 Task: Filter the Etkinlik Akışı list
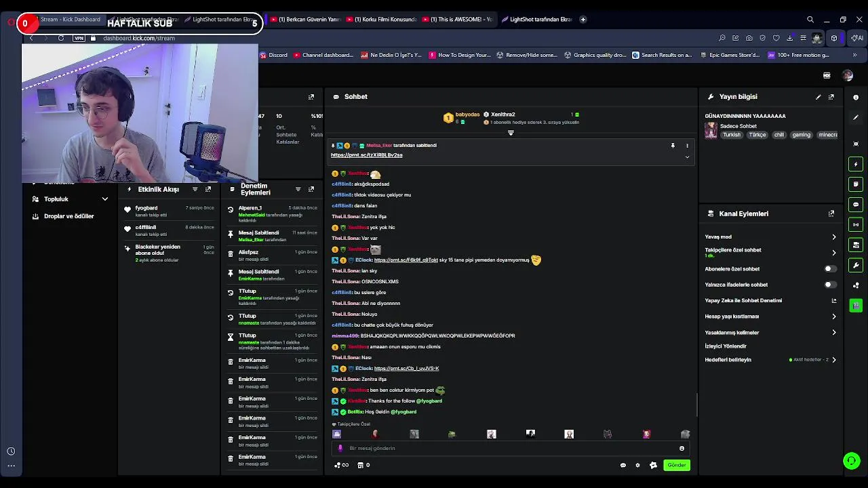[x=195, y=189]
